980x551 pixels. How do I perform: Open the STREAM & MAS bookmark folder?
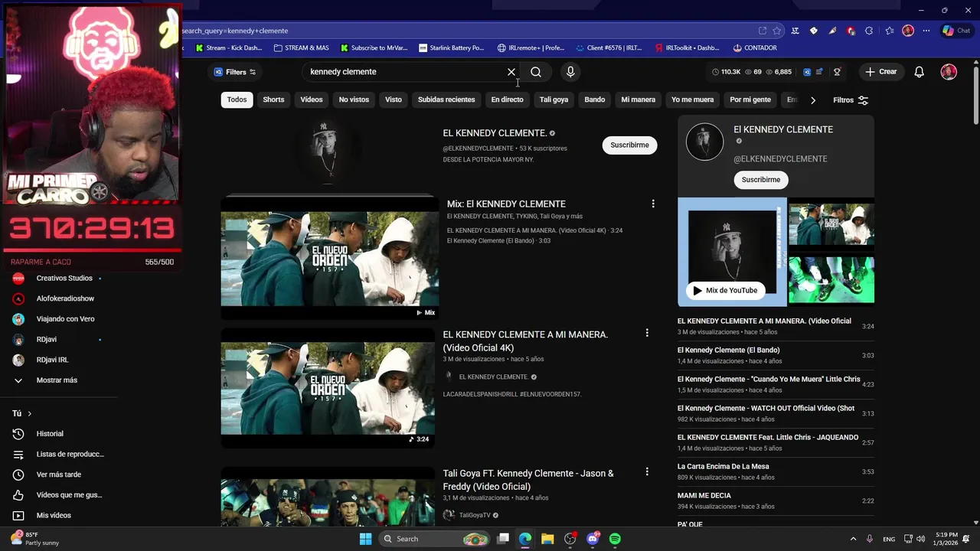pyautogui.click(x=301, y=47)
